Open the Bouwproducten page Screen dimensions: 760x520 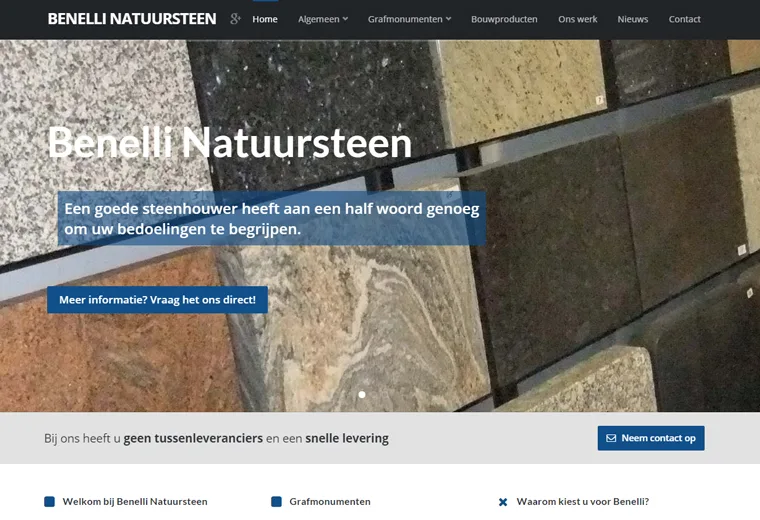tap(504, 19)
